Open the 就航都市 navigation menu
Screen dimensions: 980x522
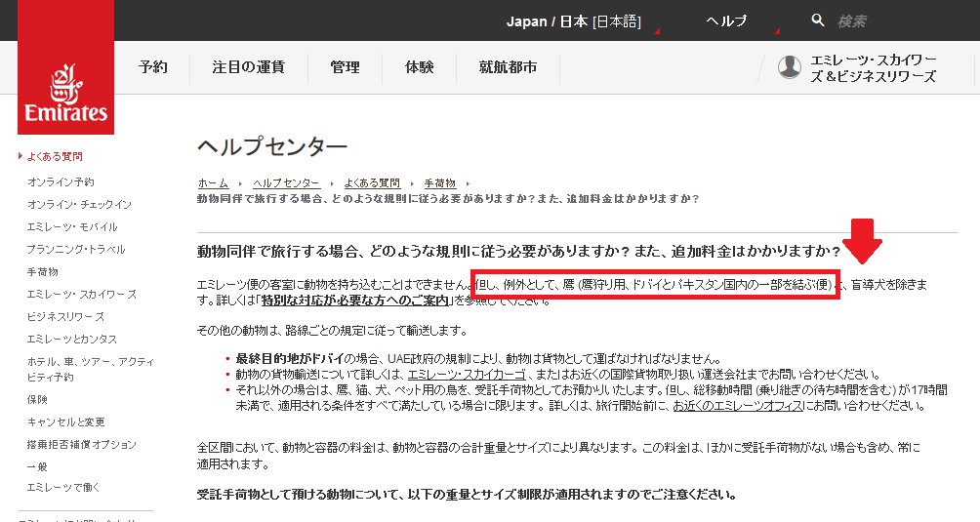(x=508, y=66)
